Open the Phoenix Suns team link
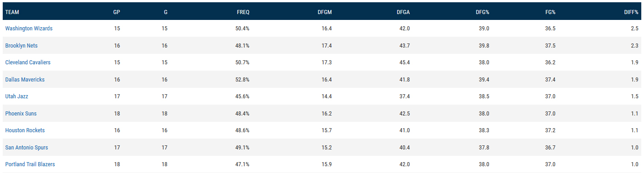Screen dimensions: 644x173 (x=21, y=114)
